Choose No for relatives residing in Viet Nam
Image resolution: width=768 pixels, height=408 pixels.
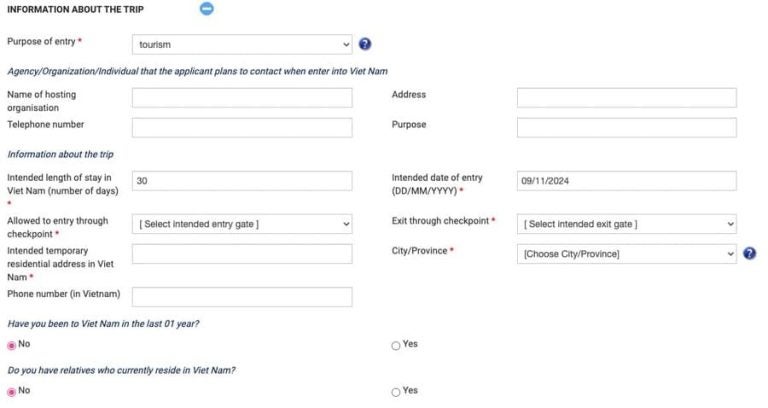pos(12,391)
